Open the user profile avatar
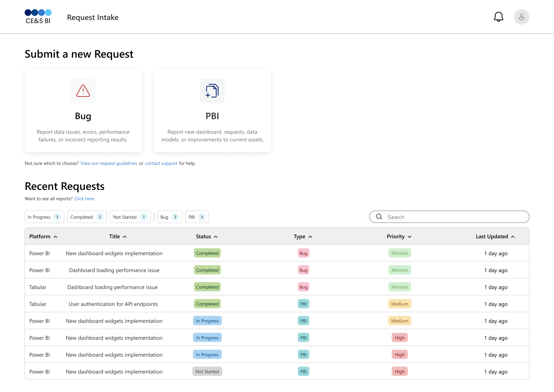This screenshot has height=392, width=554. 521,17
